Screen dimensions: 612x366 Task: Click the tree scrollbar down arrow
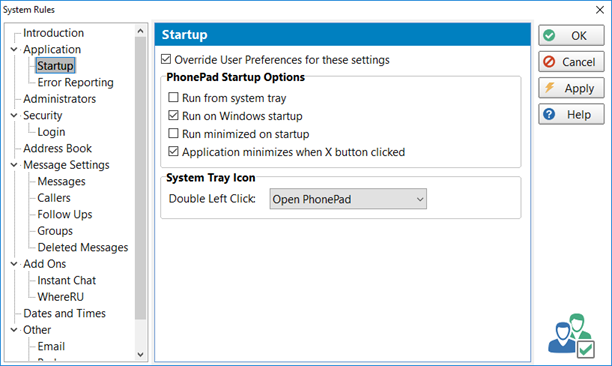(141, 355)
